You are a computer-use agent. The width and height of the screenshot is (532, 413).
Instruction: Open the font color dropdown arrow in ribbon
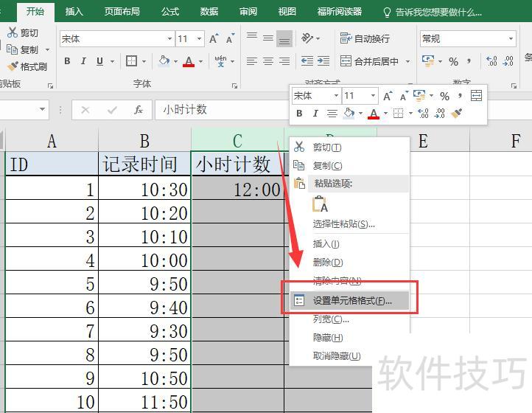(201, 61)
